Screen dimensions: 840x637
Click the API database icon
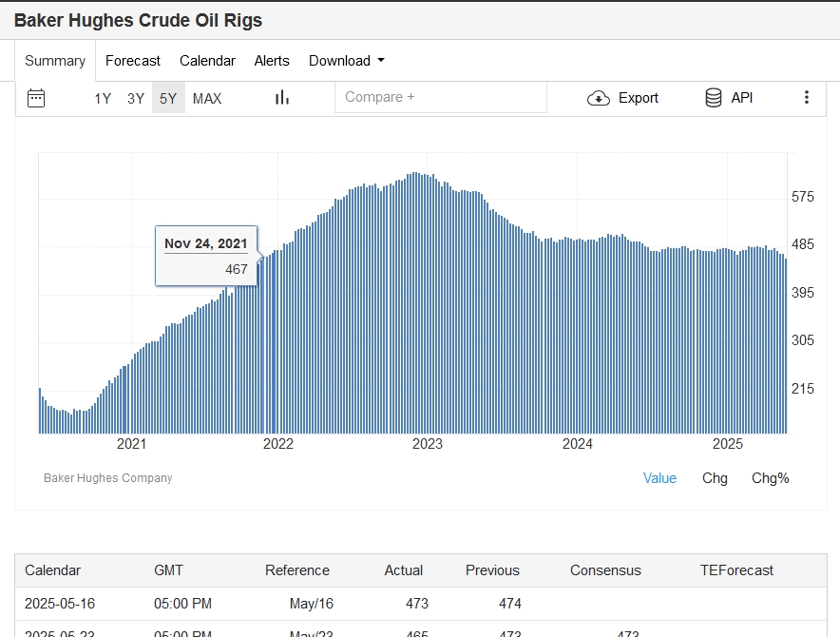(714, 98)
